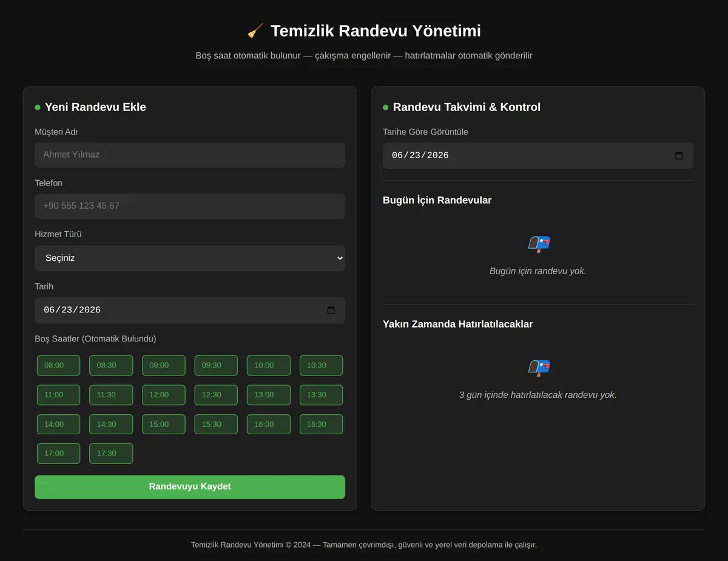Image resolution: width=728 pixels, height=561 pixels.
Task: Click the Müşteri Adı input field
Action: click(x=190, y=155)
